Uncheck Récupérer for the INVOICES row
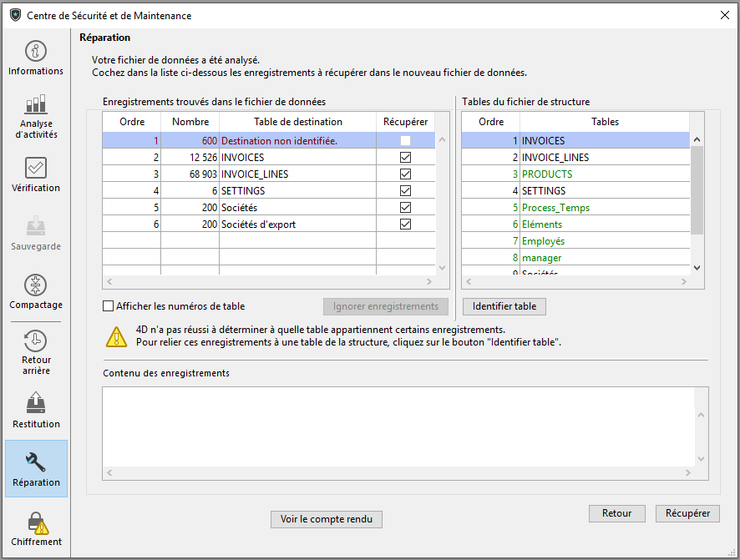This screenshot has width=740, height=560. 405,158
